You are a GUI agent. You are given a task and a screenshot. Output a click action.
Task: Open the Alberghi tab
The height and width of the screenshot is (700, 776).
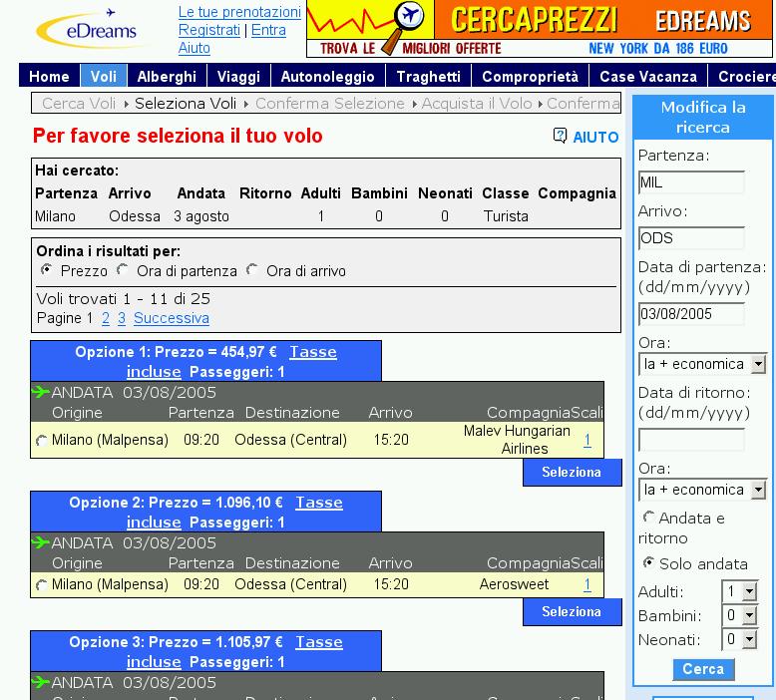[167, 77]
